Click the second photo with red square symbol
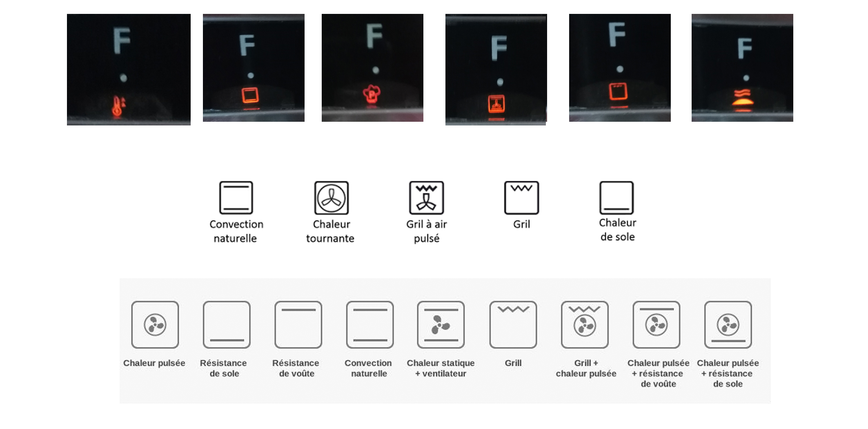 point(620,68)
